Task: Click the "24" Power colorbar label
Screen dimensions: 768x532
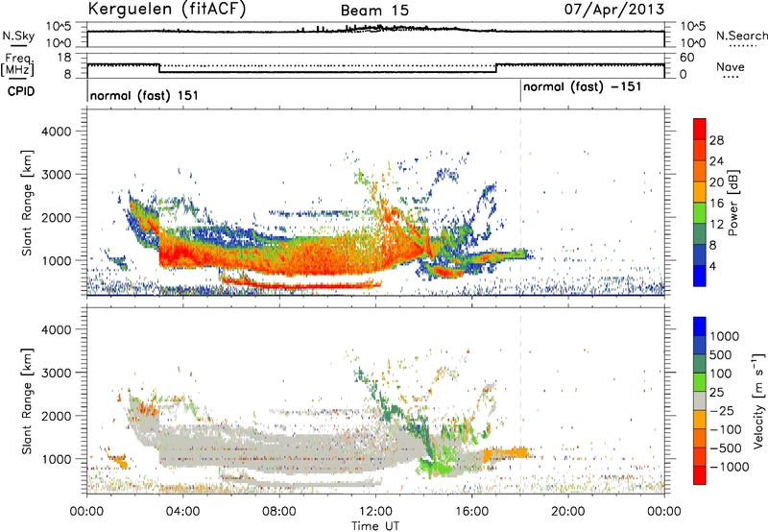Action: (716, 161)
